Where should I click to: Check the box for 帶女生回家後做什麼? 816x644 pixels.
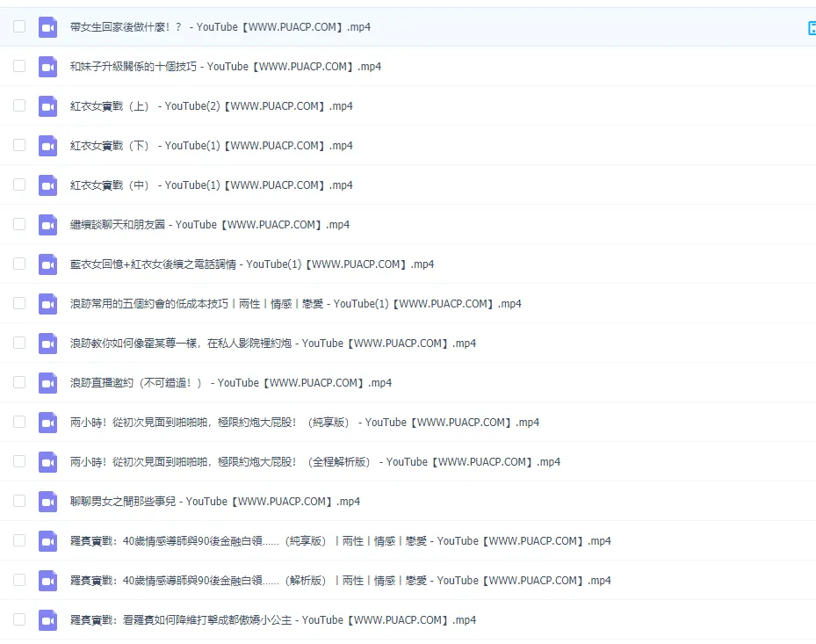(19, 26)
